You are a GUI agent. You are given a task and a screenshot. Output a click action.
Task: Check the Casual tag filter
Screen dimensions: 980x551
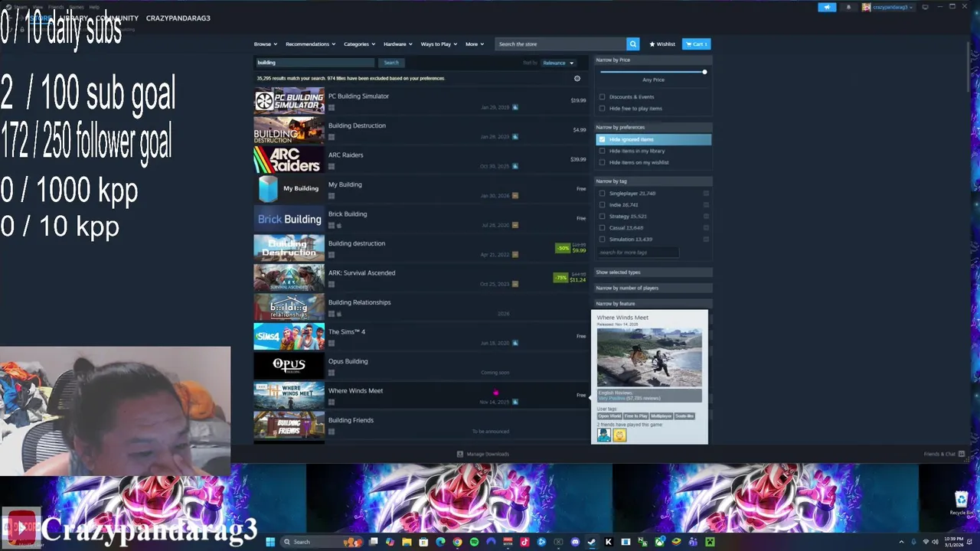point(602,228)
